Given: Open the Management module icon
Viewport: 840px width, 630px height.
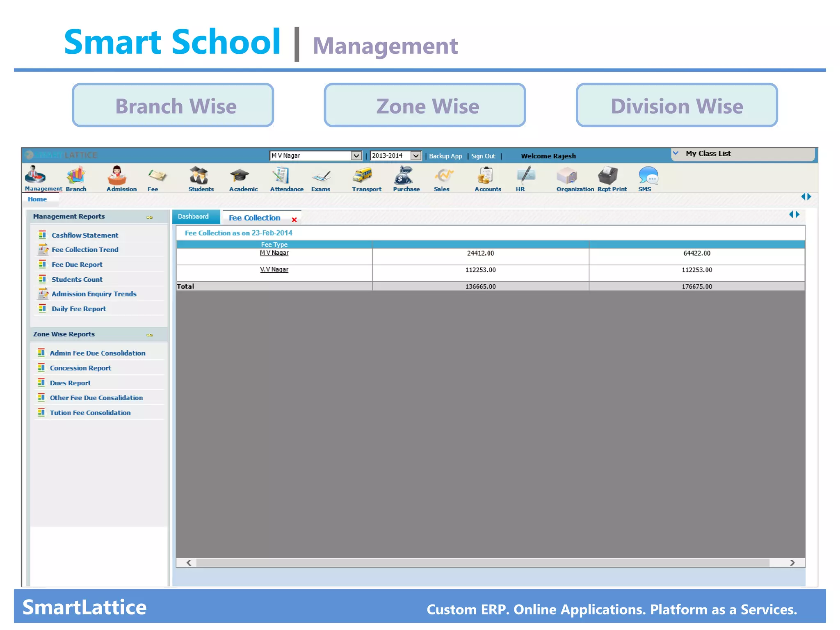Looking at the screenshot, I should pyautogui.click(x=35, y=174).
